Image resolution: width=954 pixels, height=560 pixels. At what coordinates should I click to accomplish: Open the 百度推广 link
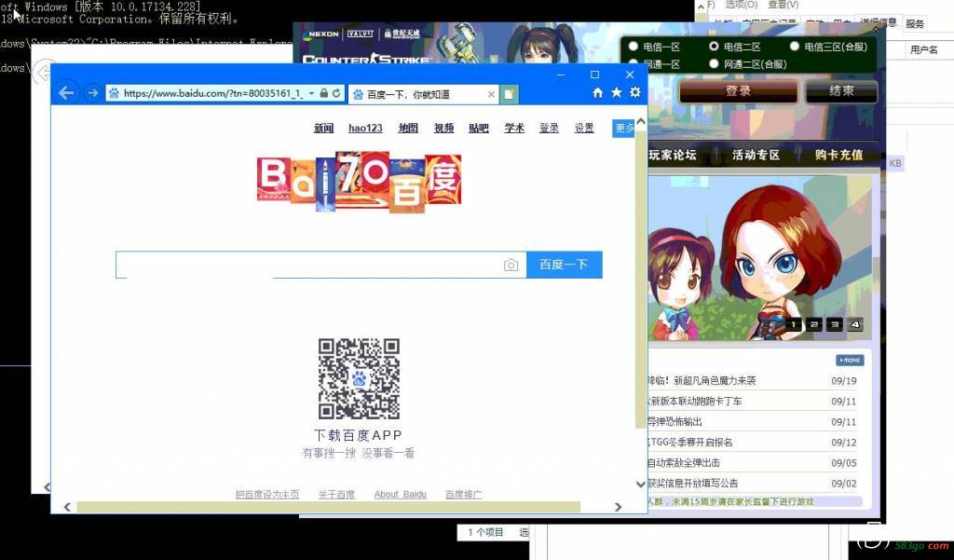[x=464, y=494]
